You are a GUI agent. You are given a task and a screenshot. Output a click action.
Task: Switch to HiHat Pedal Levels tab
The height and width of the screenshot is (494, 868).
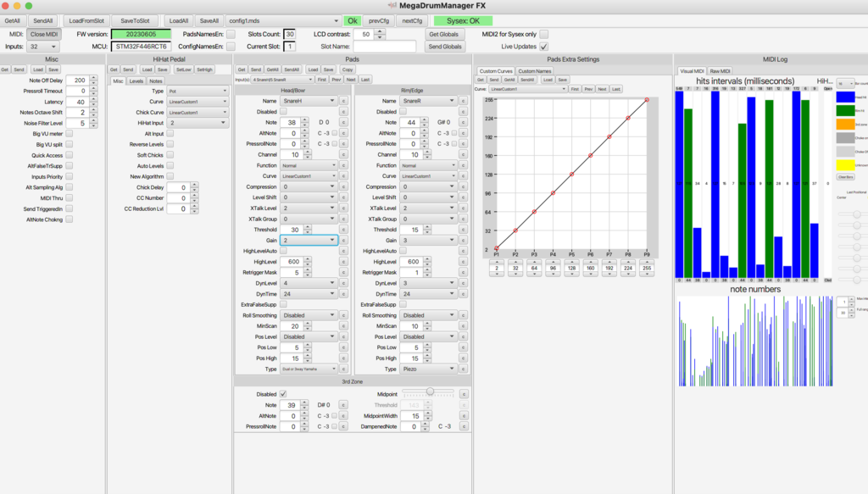click(136, 80)
